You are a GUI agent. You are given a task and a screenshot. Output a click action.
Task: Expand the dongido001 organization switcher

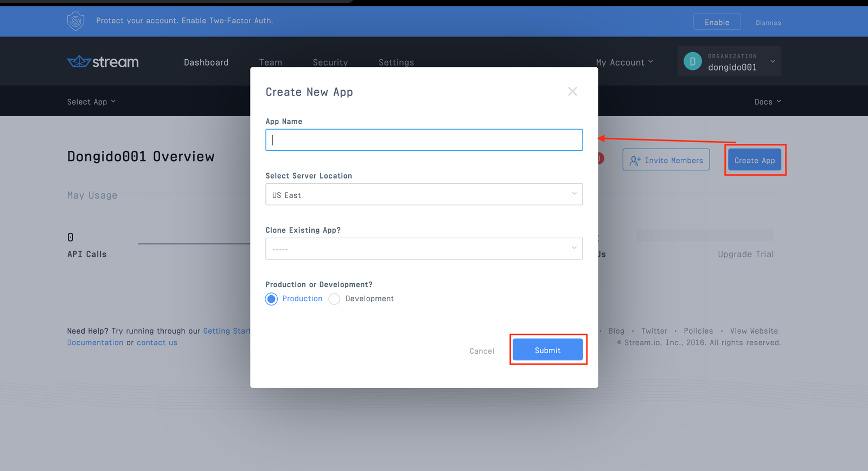[x=772, y=61]
